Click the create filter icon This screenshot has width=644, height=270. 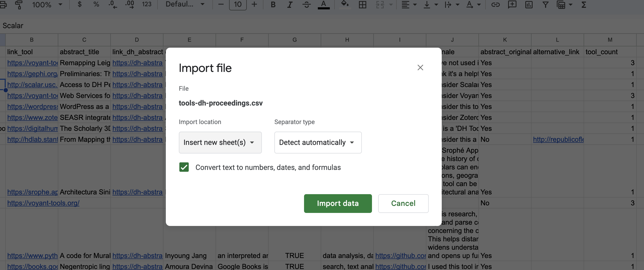545,5
